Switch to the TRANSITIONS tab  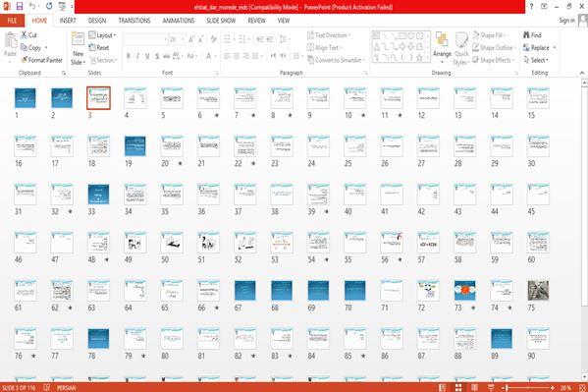(134, 21)
